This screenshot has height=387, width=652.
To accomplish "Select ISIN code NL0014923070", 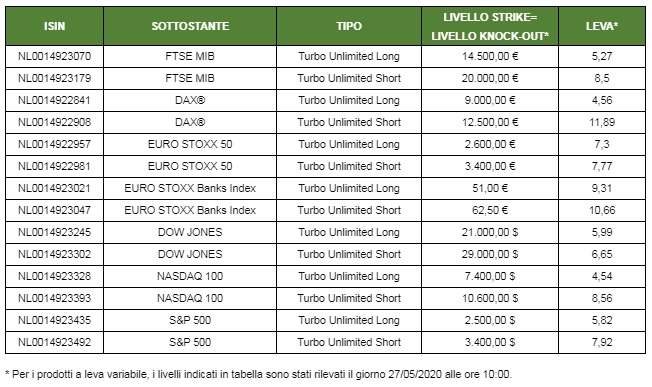I will click(54, 56).
